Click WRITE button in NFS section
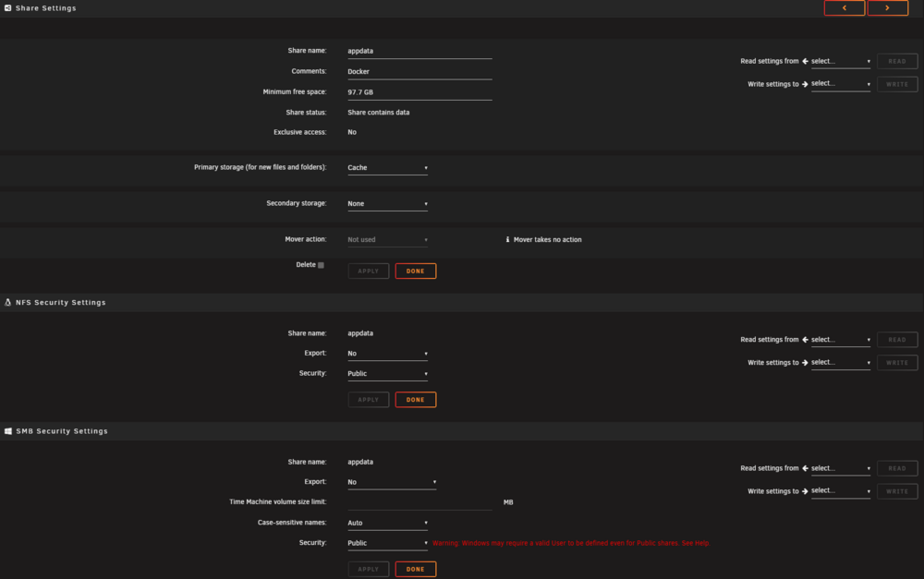This screenshot has height=579, width=924. tap(897, 363)
